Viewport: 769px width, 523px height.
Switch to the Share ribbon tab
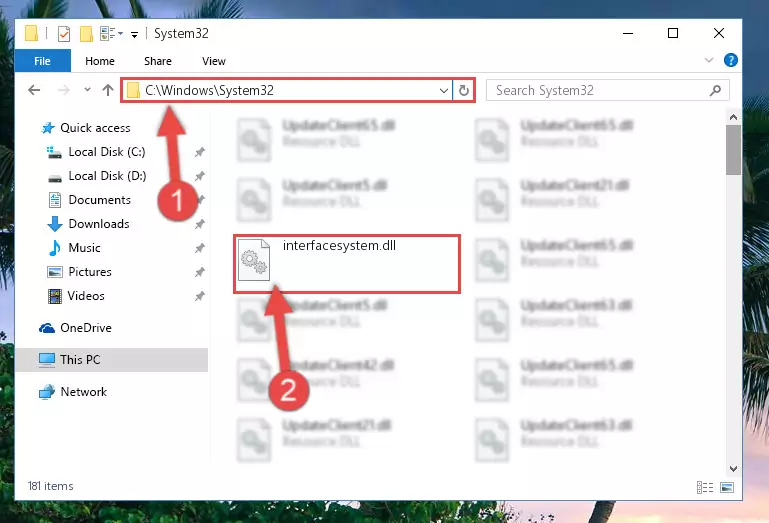coord(157,61)
